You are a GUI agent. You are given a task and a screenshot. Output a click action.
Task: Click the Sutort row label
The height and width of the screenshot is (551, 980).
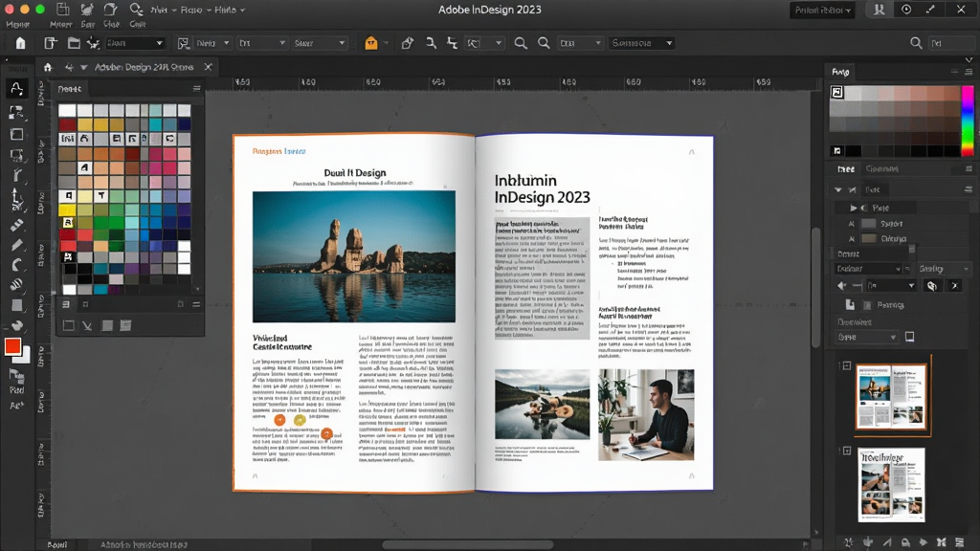[x=892, y=224]
